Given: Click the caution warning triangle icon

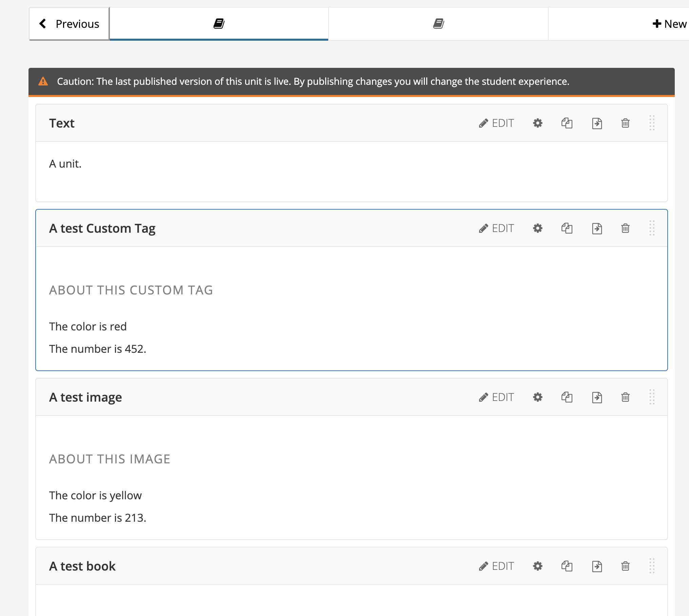Looking at the screenshot, I should (x=43, y=81).
